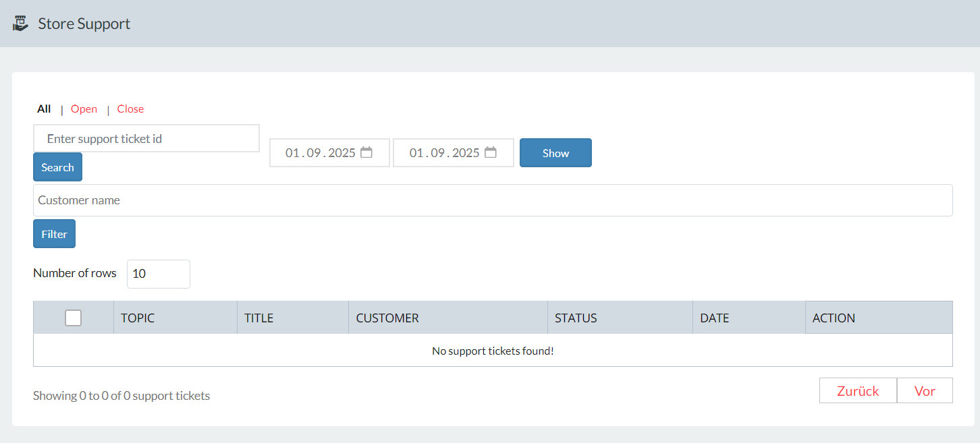Go to next page with Vor

pos(925,390)
